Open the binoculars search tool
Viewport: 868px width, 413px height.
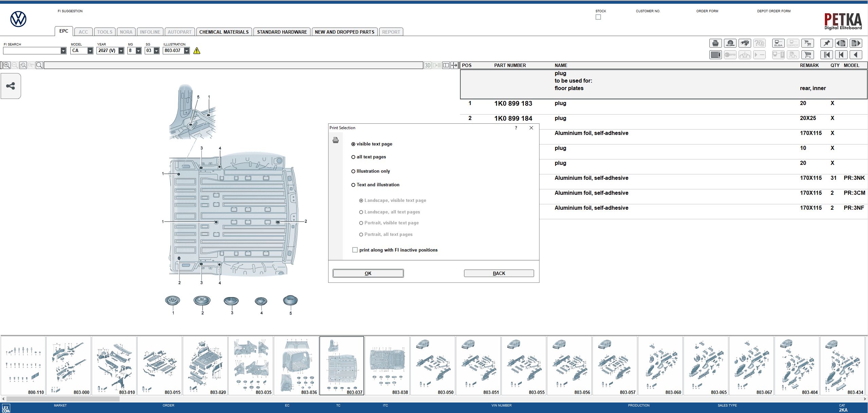coord(745,43)
